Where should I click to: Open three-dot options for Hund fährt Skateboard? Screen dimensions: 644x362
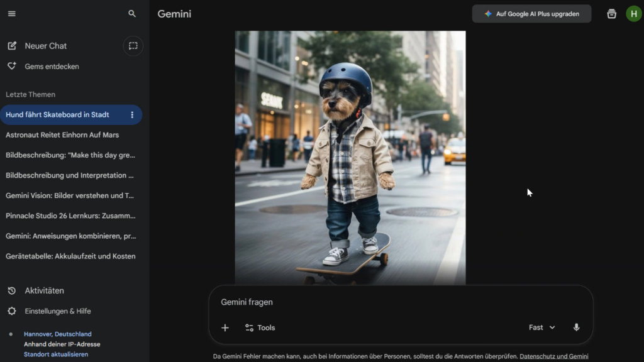pos(132,115)
